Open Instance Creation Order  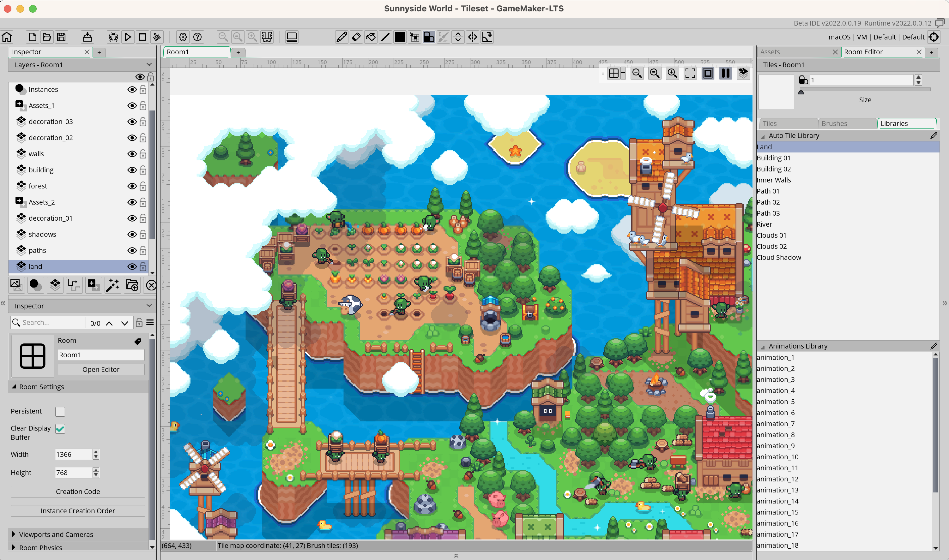coord(78,511)
